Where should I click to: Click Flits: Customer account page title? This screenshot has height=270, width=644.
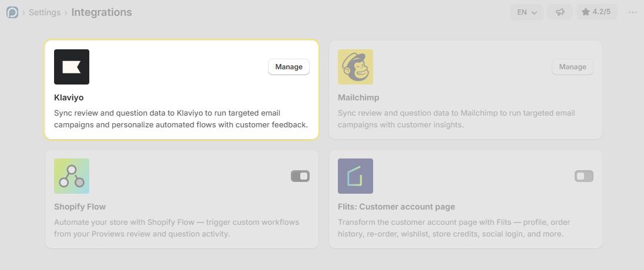[x=397, y=207]
